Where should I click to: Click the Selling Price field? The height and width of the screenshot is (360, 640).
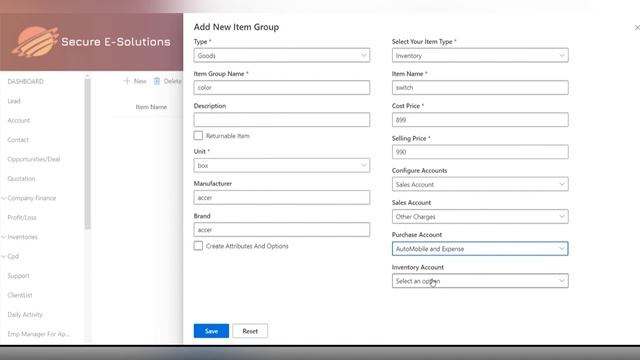click(480, 152)
